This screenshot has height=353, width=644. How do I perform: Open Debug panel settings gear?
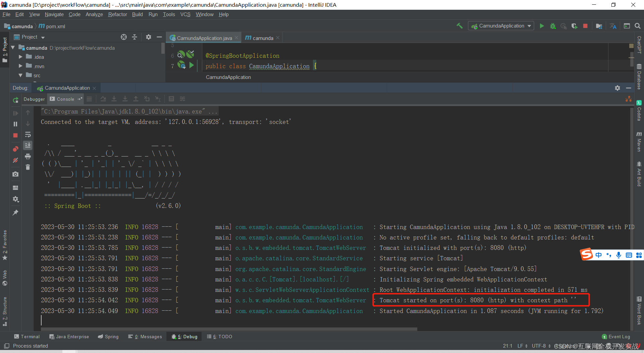click(x=618, y=88)
